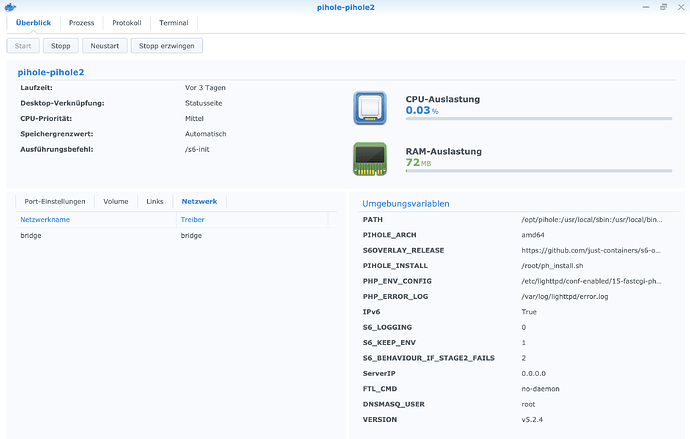Select the S6_BEHAVIOUR_IF_STAGE2_FAILS variable name
This screenshot has width=690, height=439.
tap(429, 358)
